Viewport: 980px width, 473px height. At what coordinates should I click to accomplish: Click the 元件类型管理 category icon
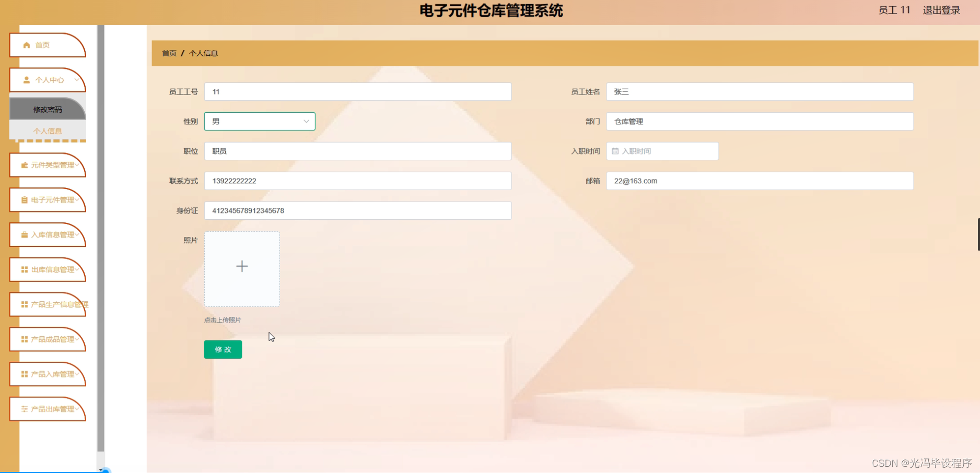(x=24, y=164)
